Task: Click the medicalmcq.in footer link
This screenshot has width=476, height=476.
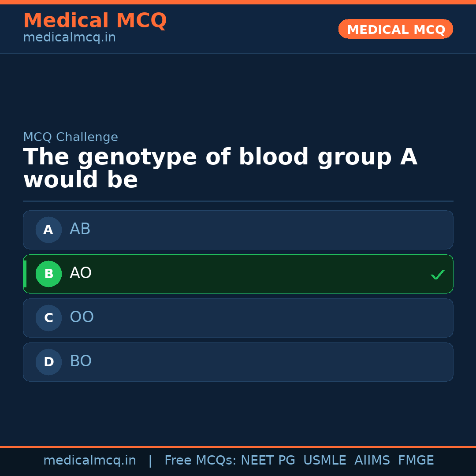Action: click(x=89, y=460)
